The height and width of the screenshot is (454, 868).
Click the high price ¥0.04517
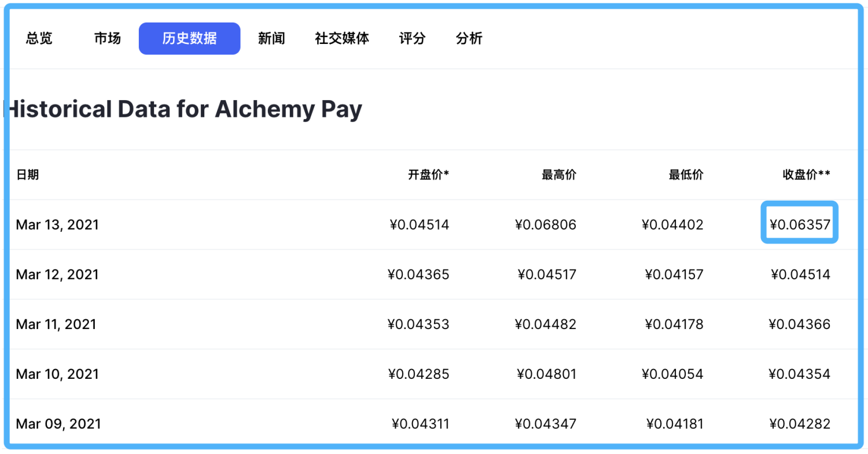[x=547, y=275]
